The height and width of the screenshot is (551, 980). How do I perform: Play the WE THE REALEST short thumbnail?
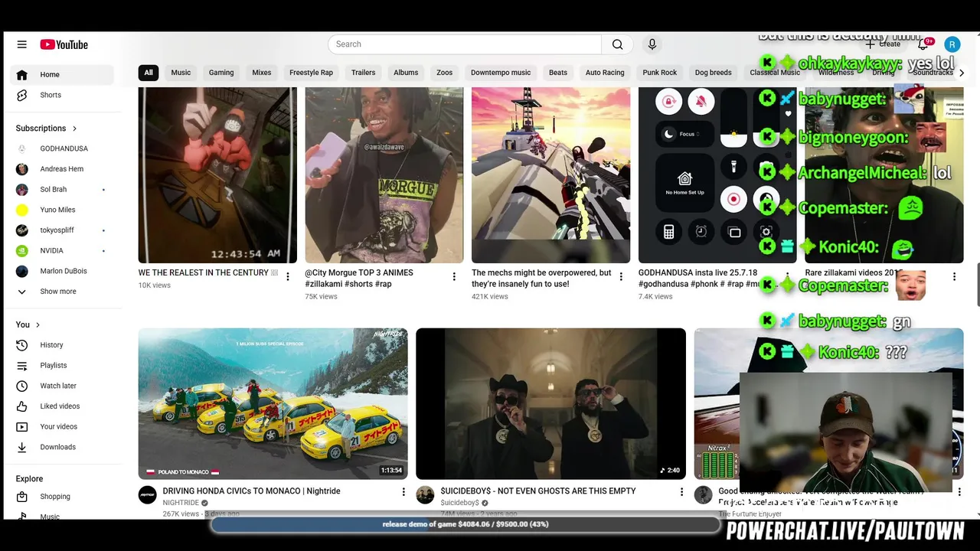click(217, 175)
